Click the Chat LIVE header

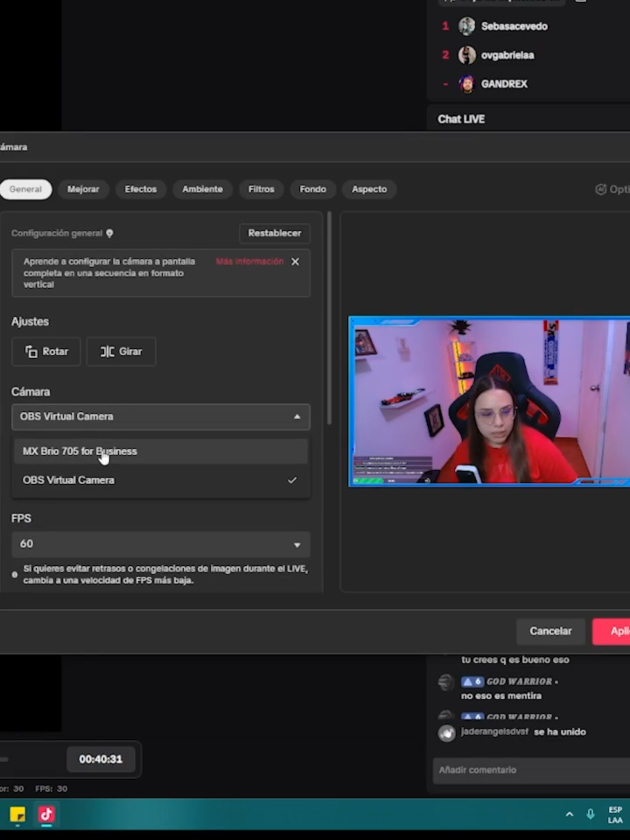click(x=461, y=119)
